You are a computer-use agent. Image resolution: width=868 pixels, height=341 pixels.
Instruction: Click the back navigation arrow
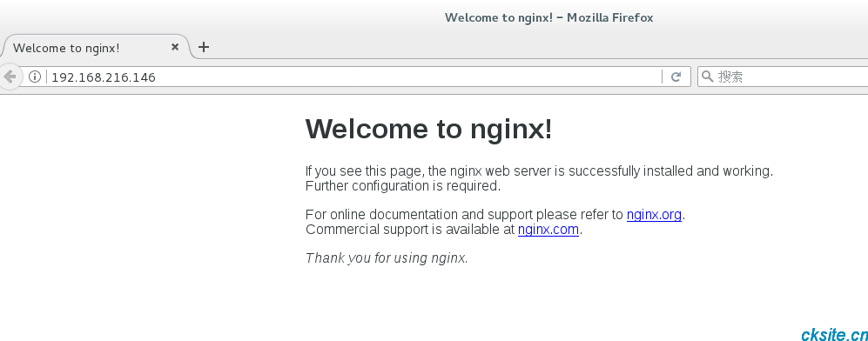click(10, 77)
